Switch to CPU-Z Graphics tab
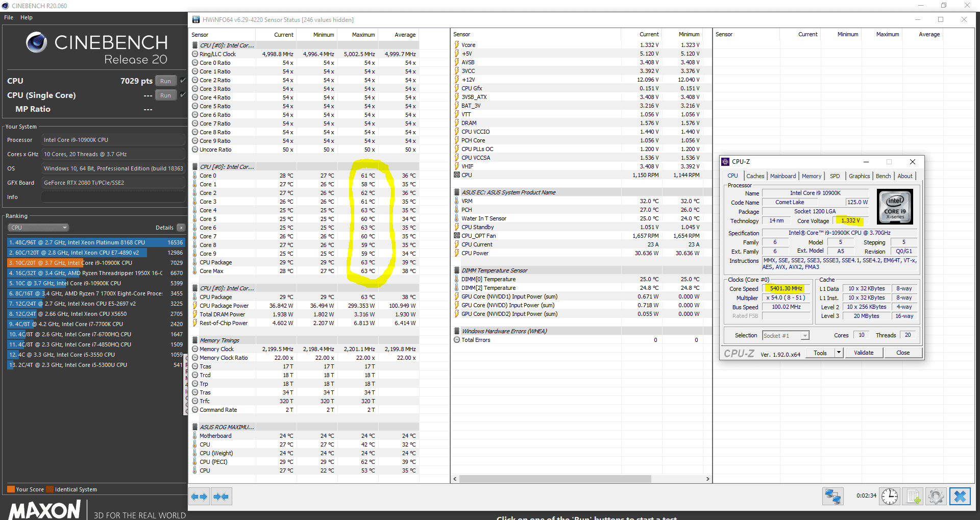 click(860, 176)
